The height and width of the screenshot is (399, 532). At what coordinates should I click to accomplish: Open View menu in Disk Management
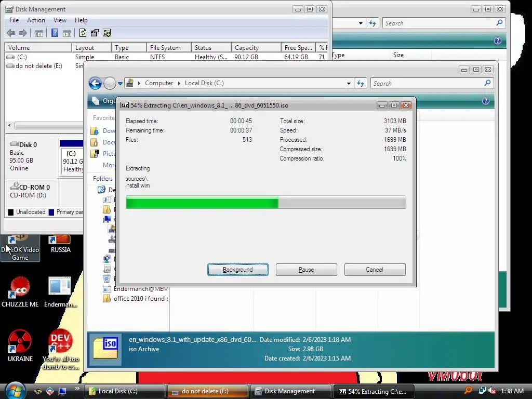(x=60, y=20)
